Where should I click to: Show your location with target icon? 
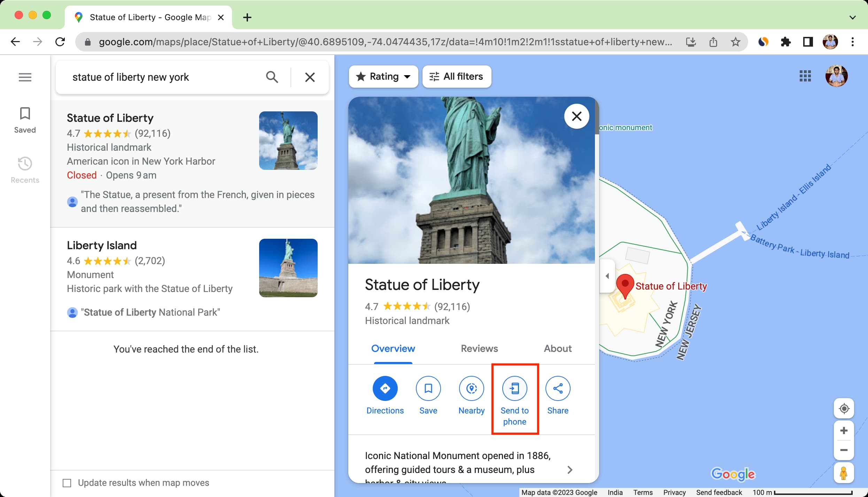coord(844,409)
